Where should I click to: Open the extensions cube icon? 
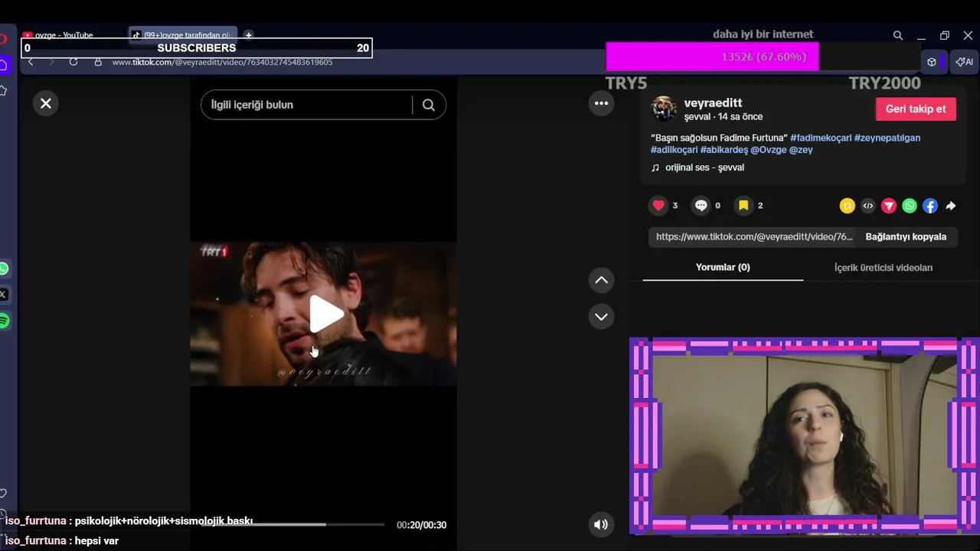(x=932, y=62)
